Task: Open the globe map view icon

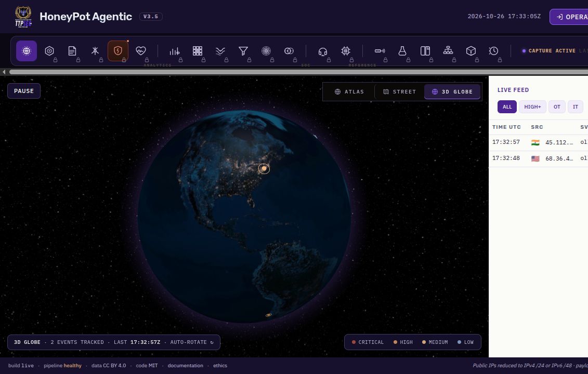Action: 26,51
